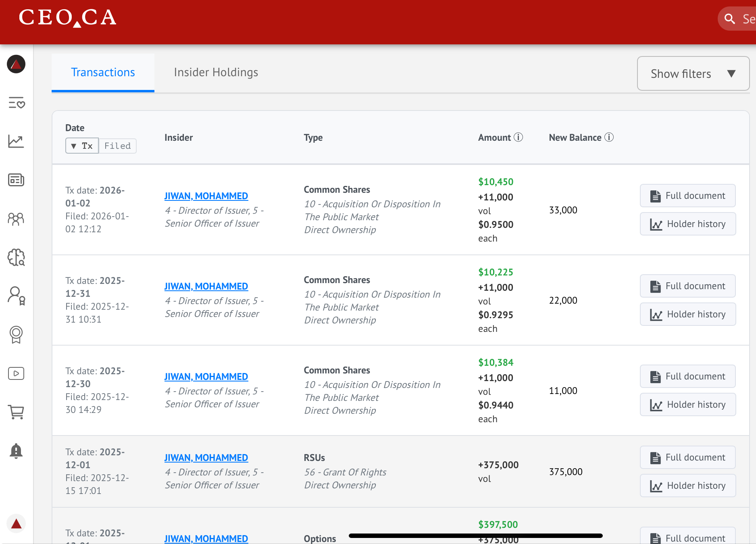The height and width of the screenshot is (544, 756).
Task: Open the chart trends sidebar icon
Action: (x=16, y=142)
